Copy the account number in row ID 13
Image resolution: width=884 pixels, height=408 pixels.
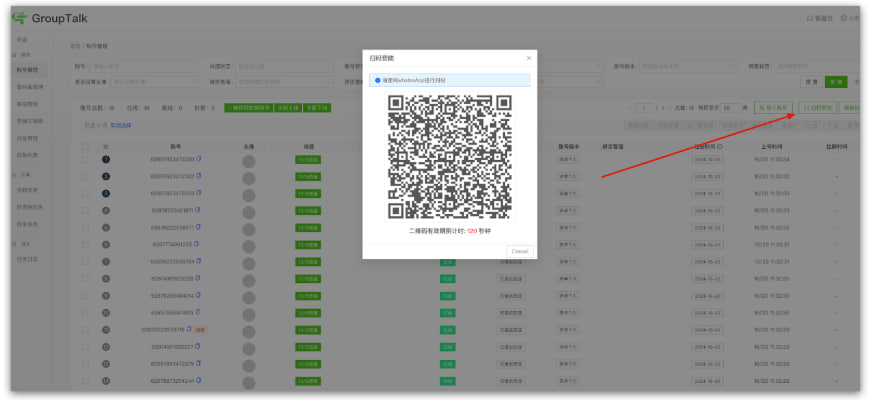coord(198,363)
